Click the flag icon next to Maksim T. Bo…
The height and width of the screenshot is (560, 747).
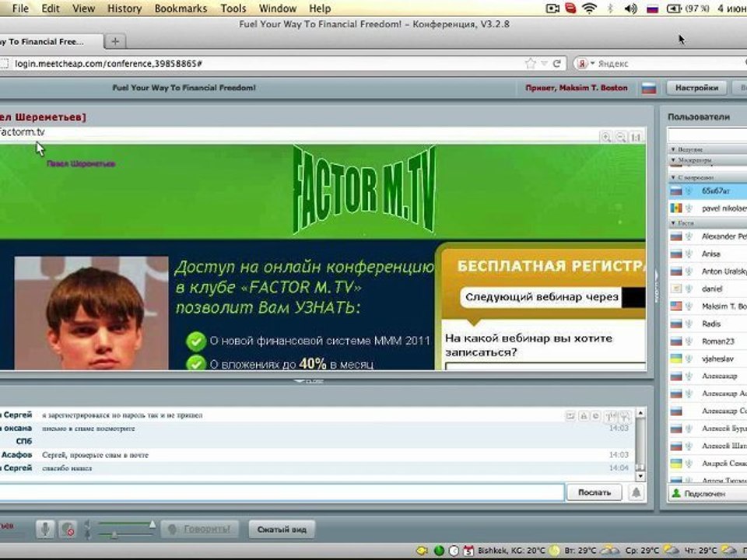[x=676, y=306]
